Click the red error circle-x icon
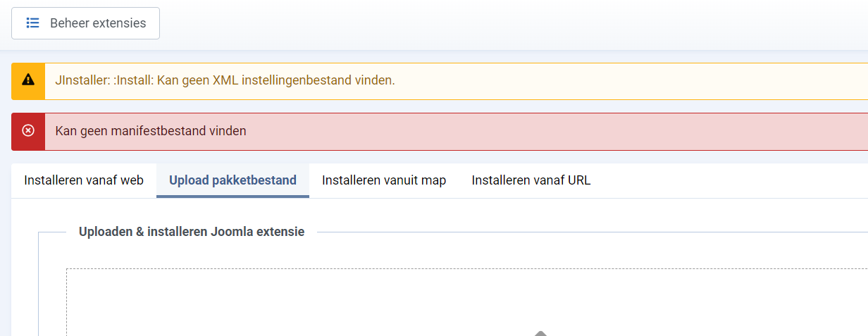Image resolution: width=868 pixels, height=336 pixels. click(28, 131)
